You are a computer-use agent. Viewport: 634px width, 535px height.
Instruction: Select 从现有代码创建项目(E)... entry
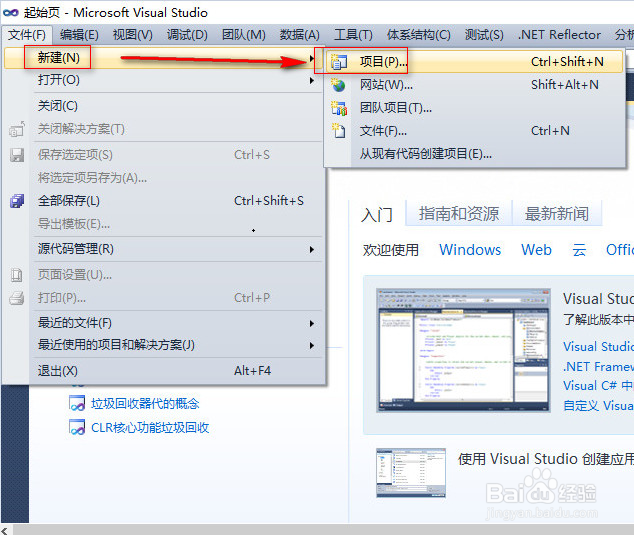click(474, 154)
